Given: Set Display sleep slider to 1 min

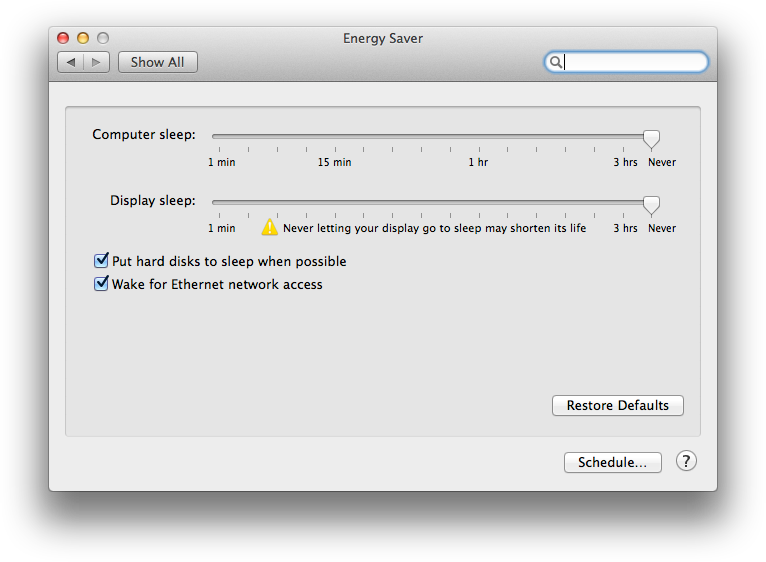Looking at the screenshot, I should (x=214, y=202).
